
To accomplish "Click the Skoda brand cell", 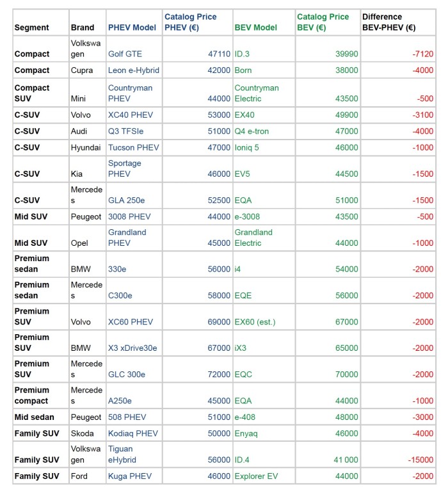I will [81, 433].
